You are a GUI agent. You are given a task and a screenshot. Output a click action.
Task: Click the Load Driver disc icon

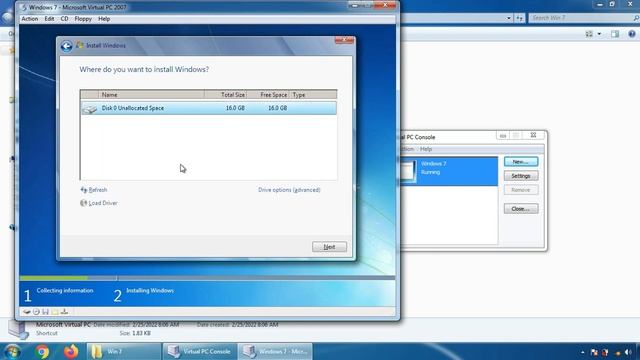click(x=84, y=203)
